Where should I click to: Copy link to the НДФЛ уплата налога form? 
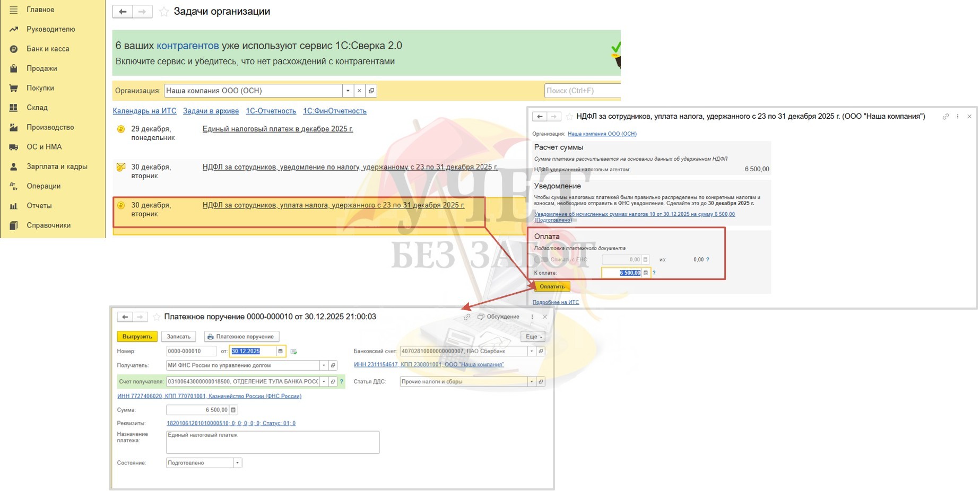coord(946,117)
